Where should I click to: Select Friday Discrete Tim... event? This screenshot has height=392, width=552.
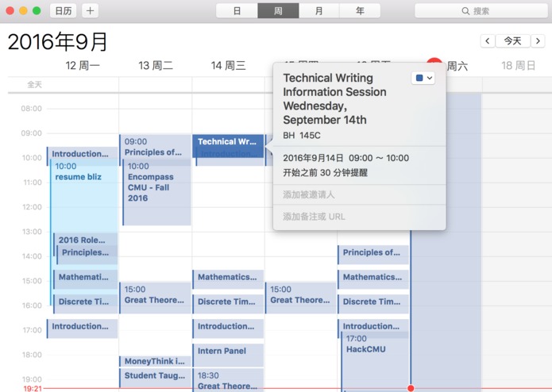pos(373,304)
